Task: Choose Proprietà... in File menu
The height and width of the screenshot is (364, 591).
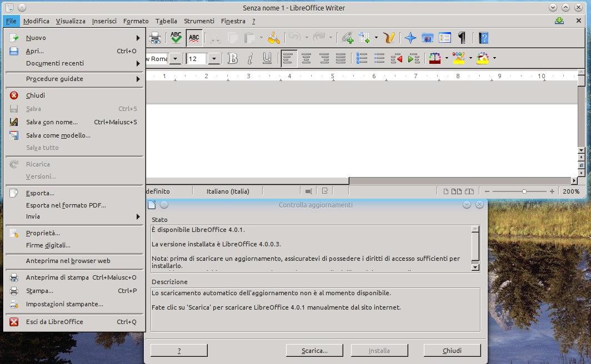Action: click(x=74, y=233)
